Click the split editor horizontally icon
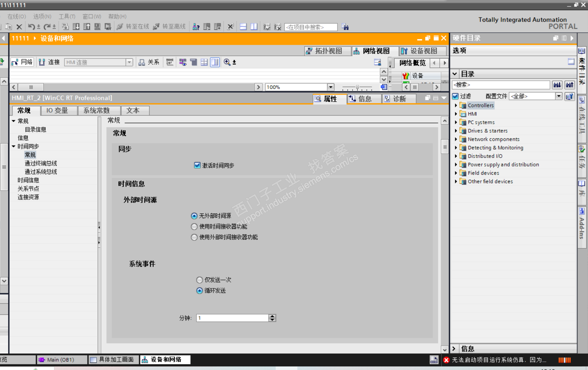The image size is (588, 370). click(x=243, y=27)
